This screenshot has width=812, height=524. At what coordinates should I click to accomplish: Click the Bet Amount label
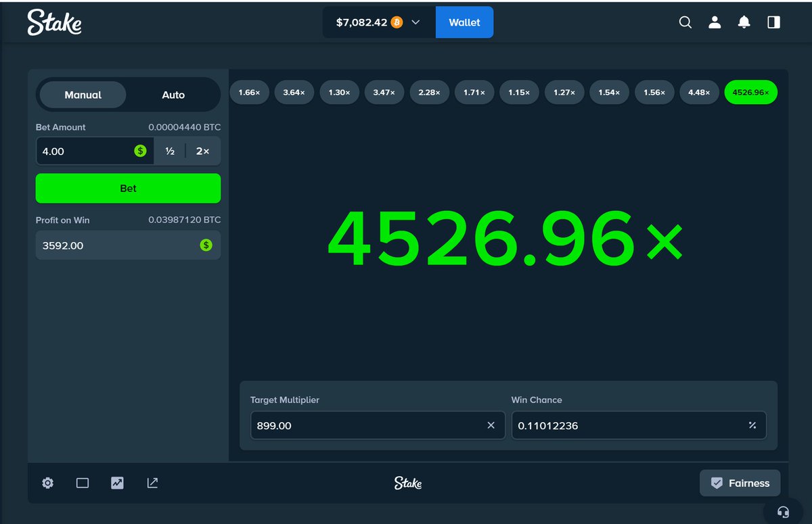pyautogui.click(x=61, y=127)
